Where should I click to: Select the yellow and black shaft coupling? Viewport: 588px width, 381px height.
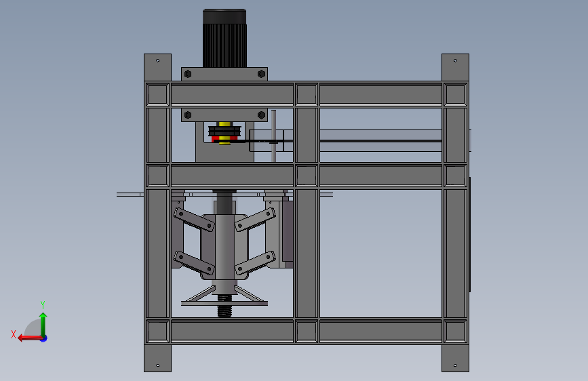tap(224, 133)
